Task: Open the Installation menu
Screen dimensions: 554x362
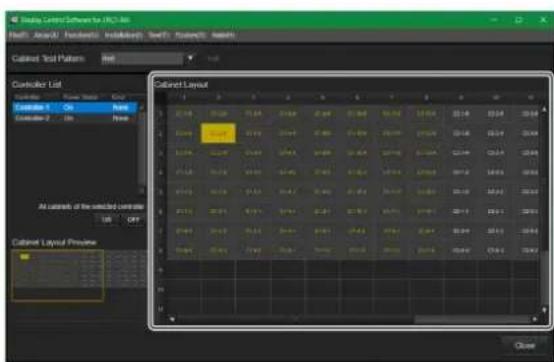Action: click(124, 35)
